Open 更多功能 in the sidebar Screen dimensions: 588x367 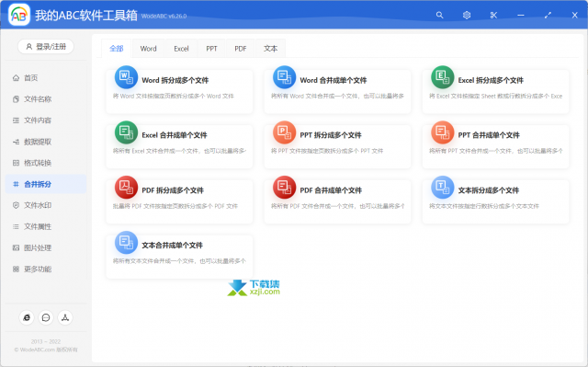click(x=46, y=270)
